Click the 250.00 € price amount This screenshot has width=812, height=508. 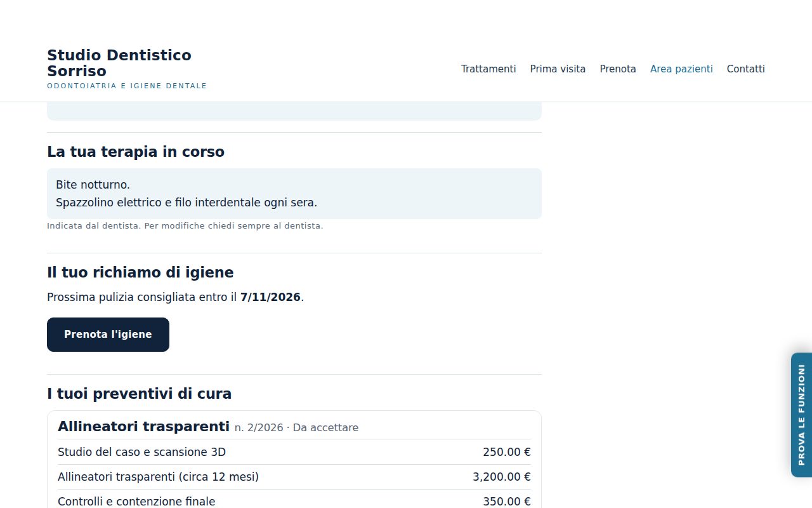[x=507, y=452]
